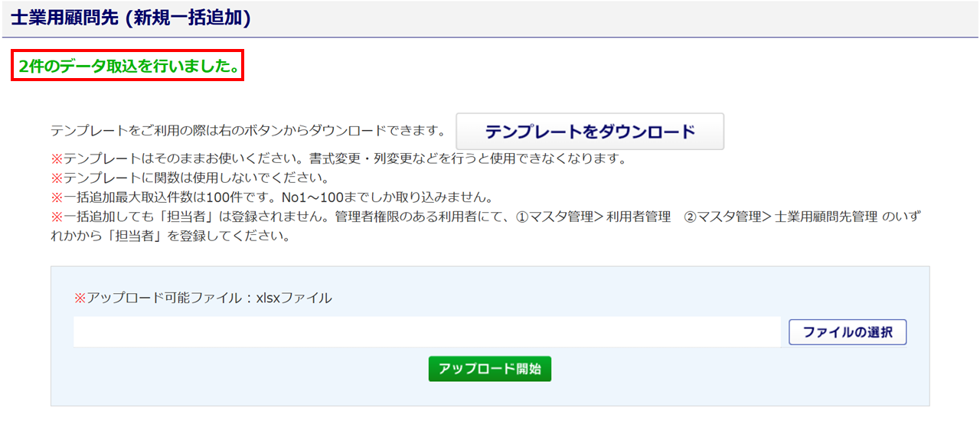Click the テンプレートに関数は使用しないでください warning
Viewport: 980px width, 424px height.
coord(189,178)
